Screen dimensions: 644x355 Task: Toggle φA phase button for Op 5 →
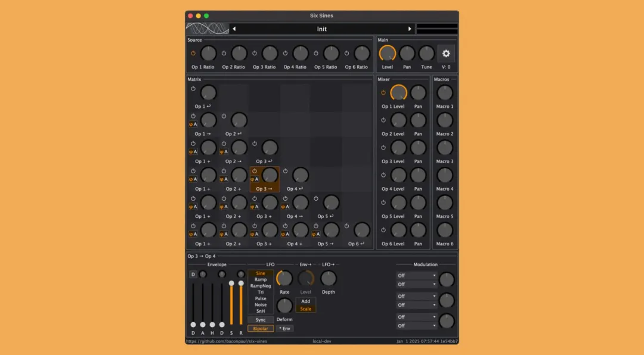click(x=316, y=234)
